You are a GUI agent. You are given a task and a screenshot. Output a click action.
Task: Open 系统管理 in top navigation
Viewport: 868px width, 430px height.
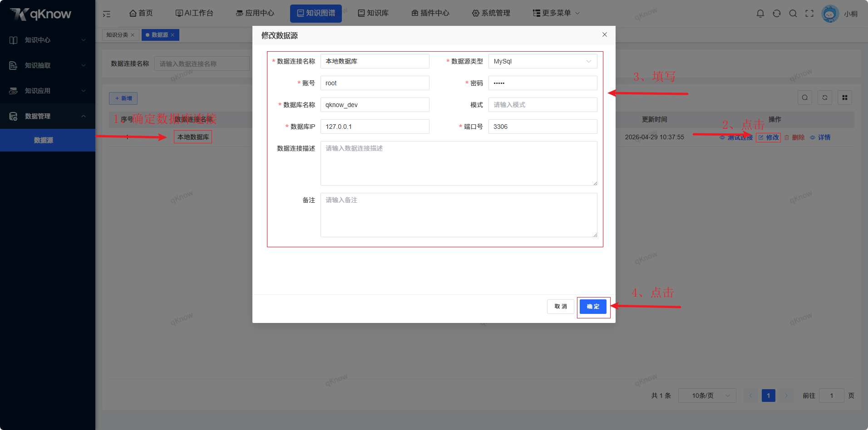491,13
